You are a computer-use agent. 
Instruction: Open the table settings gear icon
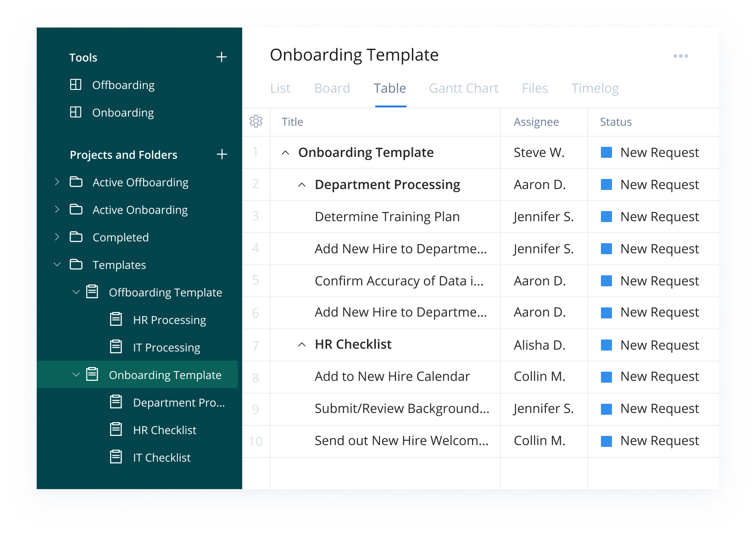(256, 121)
